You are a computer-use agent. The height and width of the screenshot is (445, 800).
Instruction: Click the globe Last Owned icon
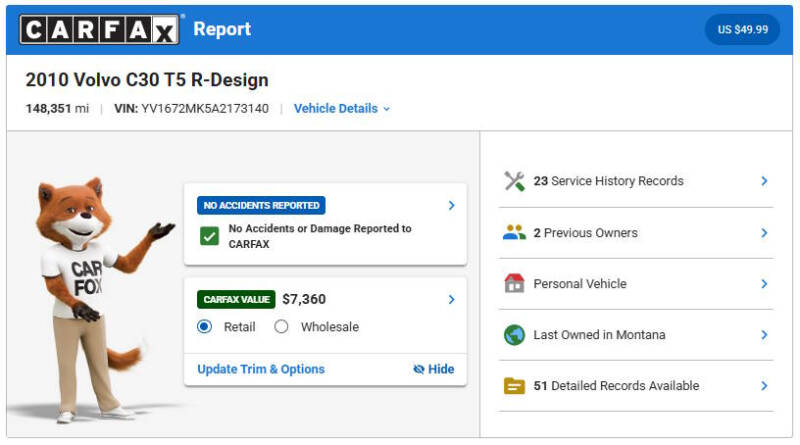(x=514, y=335)
